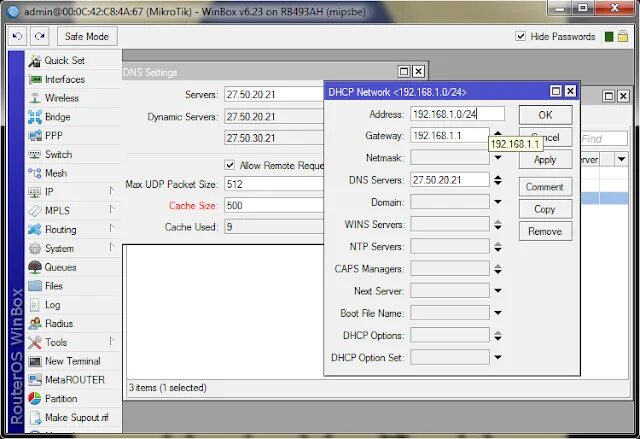The height and width of the screenshot is (439, 640).
Task: Click WINS Servers add/remove stepper arrows
Action: pyautogui.click(x=498, y=224)
